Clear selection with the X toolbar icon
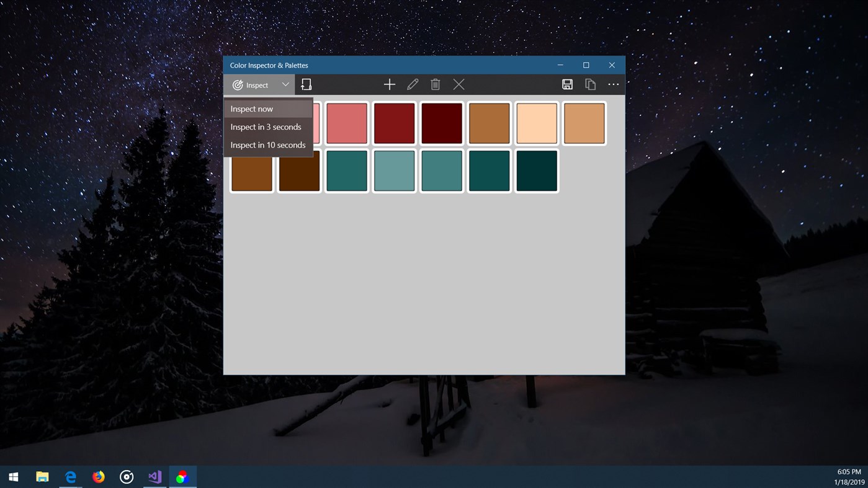The width and height of the screenshot is (868, 488). tap(459, 84)
